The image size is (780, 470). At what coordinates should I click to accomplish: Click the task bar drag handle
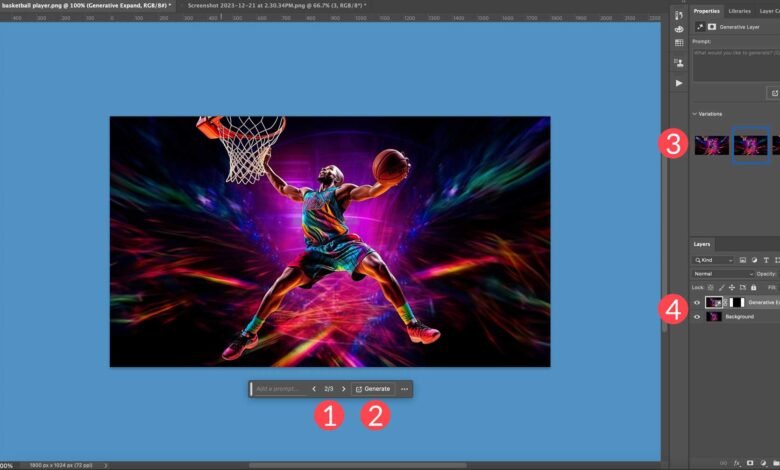pos(251,389)
